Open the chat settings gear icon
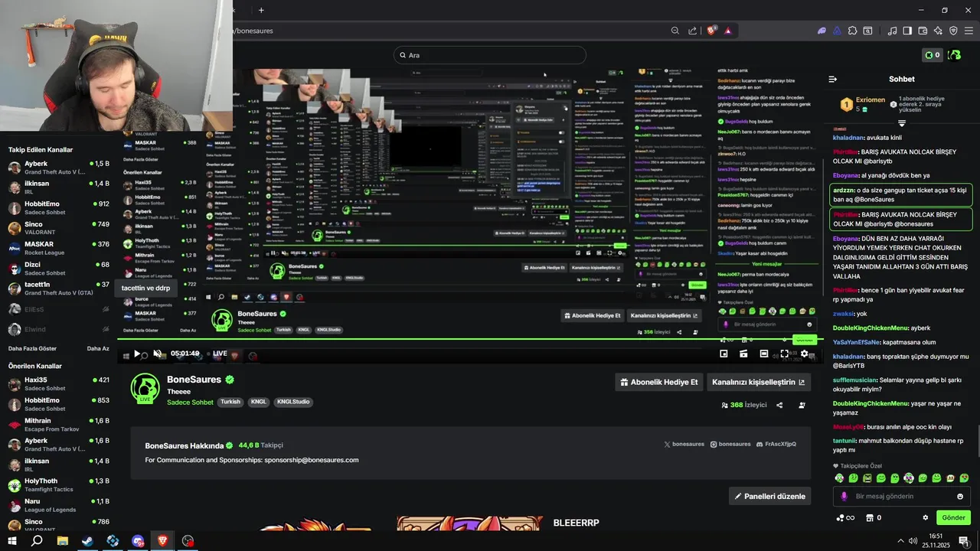This screenshot has height=551, width=980. 925,517
